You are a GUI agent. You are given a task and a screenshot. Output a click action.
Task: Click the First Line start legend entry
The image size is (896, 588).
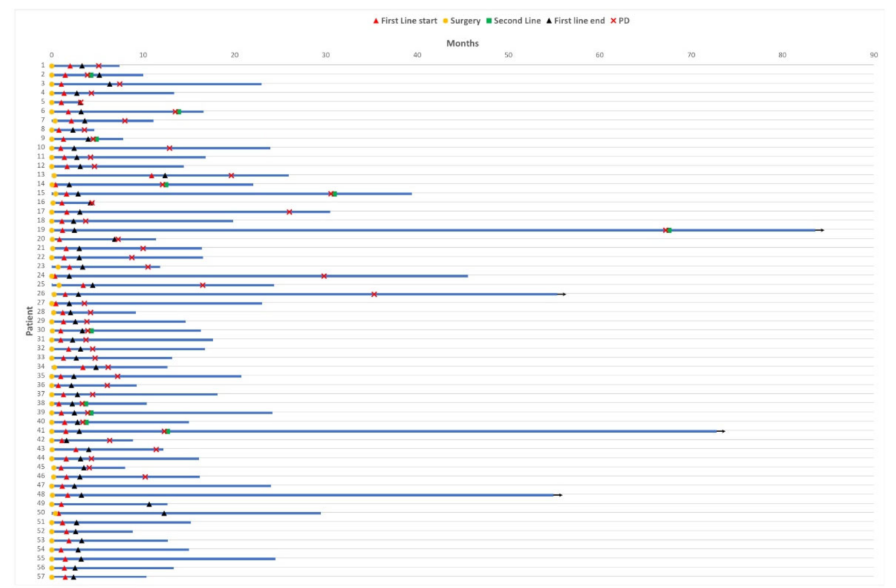[405, 21]
